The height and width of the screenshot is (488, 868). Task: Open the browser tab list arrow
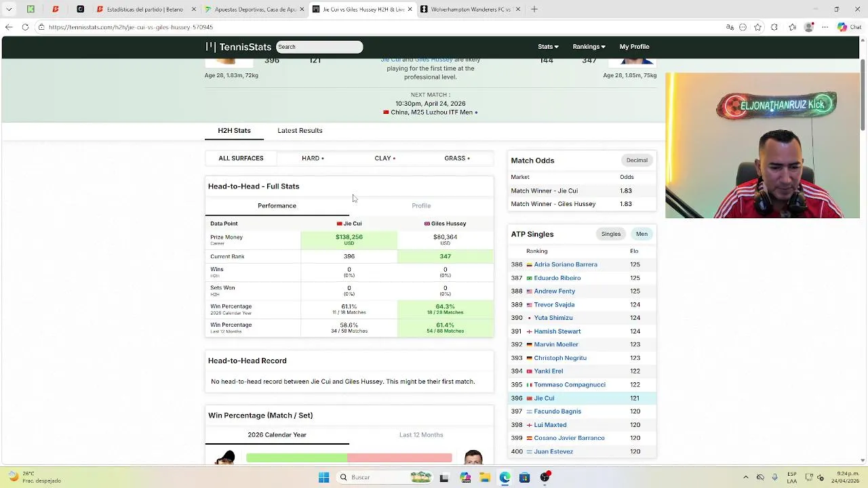[x=9, y=9]
